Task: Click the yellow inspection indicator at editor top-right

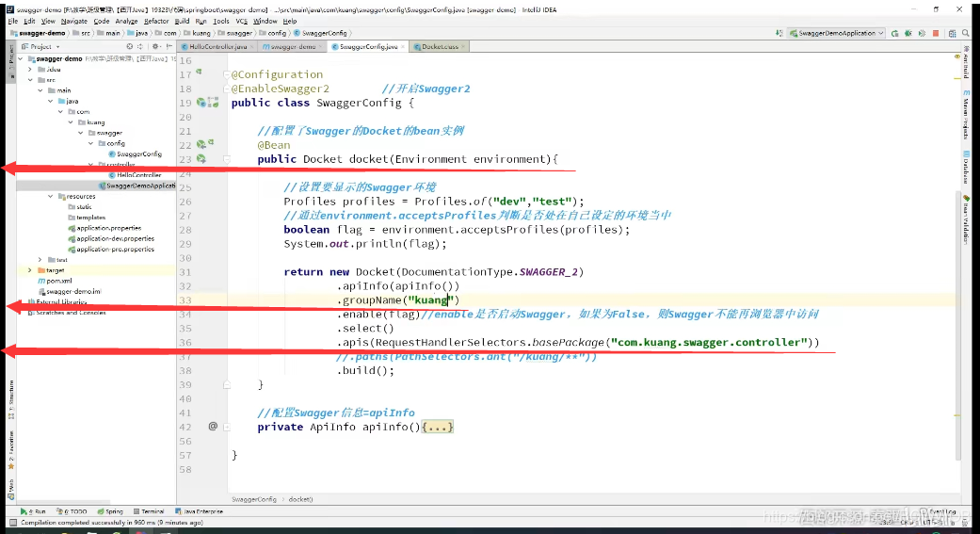Action: (956, 57)
